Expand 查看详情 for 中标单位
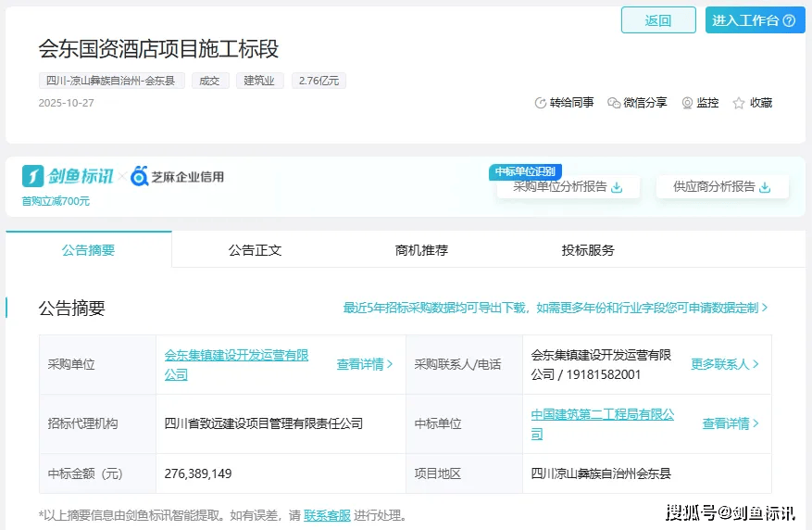Screen dimensions: 812x530 [x=731, y=423]
